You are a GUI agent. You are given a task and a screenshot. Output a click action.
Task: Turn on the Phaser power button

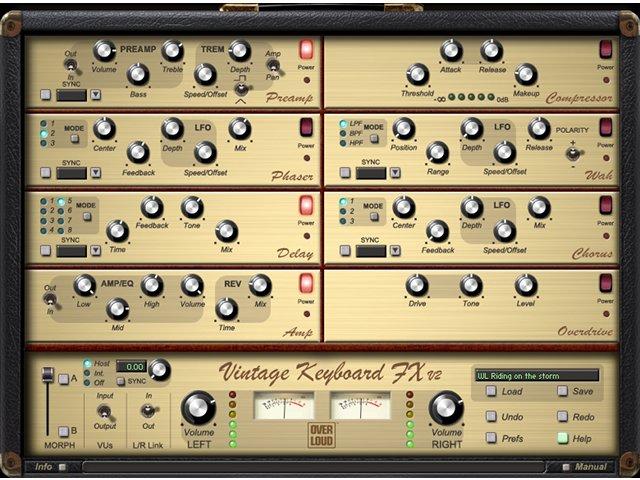[306, 127]
